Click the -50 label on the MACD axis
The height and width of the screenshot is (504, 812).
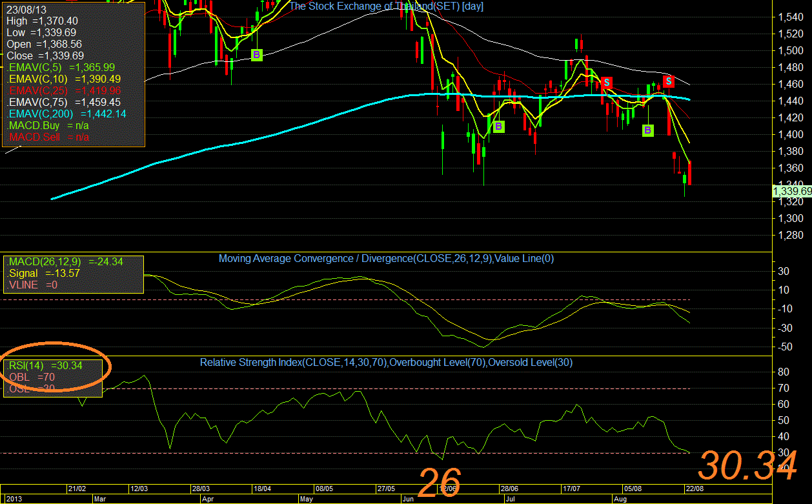coord(784,347)
